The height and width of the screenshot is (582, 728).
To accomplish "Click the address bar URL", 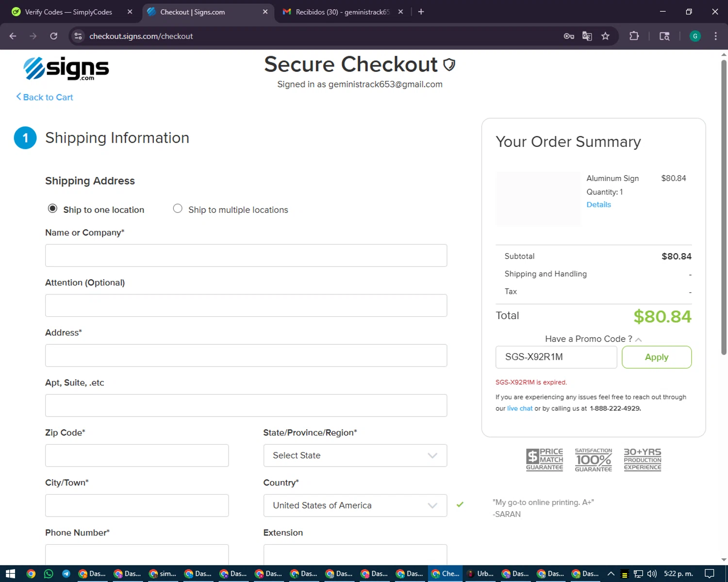I will pos(141,36).
